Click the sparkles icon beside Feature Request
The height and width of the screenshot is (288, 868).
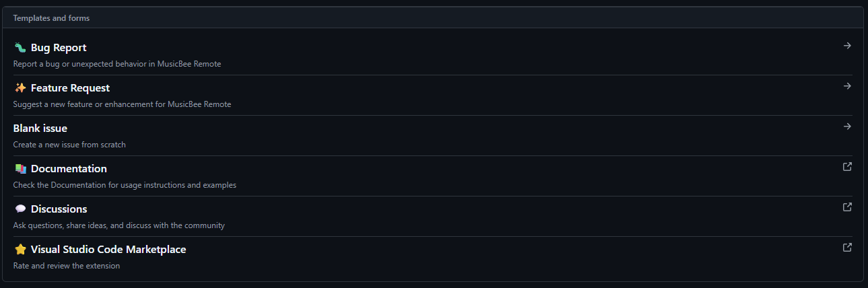coord(20,88)
